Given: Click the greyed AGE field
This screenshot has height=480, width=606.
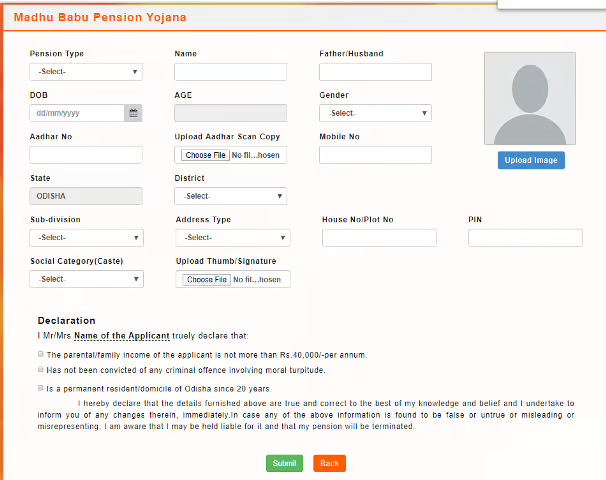Looking at the screenshot, I should click(x=230, y=113).
